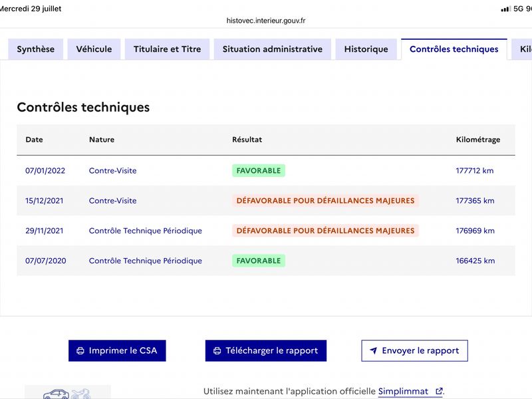Click the Imprimer le CSA button

pos(117,350)
